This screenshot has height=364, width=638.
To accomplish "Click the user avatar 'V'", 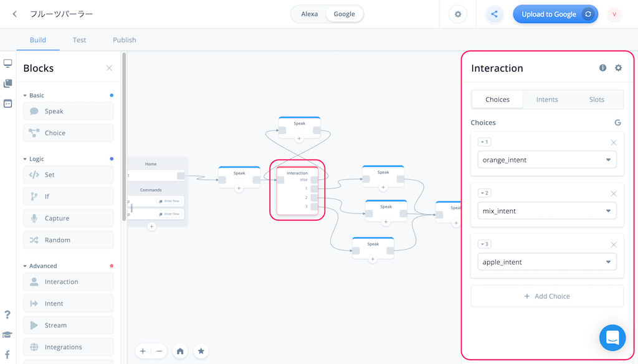I will [614, 14].
